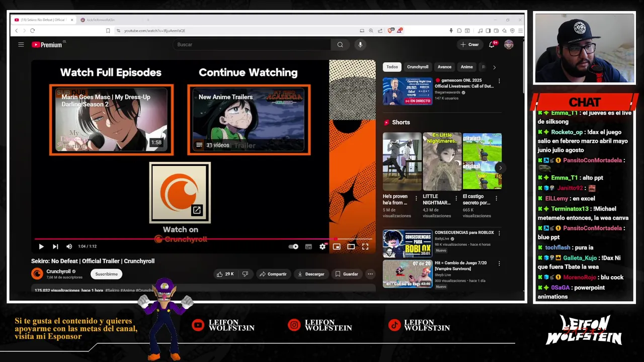Open New Anime Trailers playlist card
Viewport: 644px width, 362px height.
pyautogui.click(x=249, y=120)
